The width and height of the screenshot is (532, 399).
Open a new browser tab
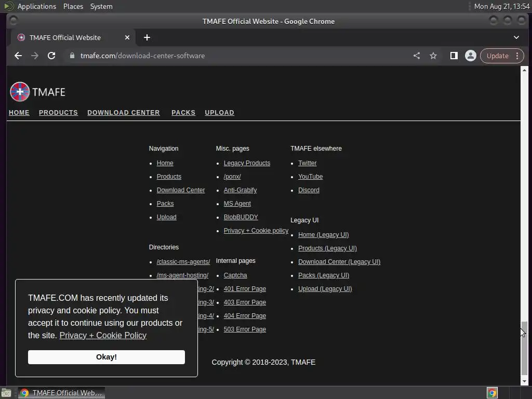(x=147, y=37)
